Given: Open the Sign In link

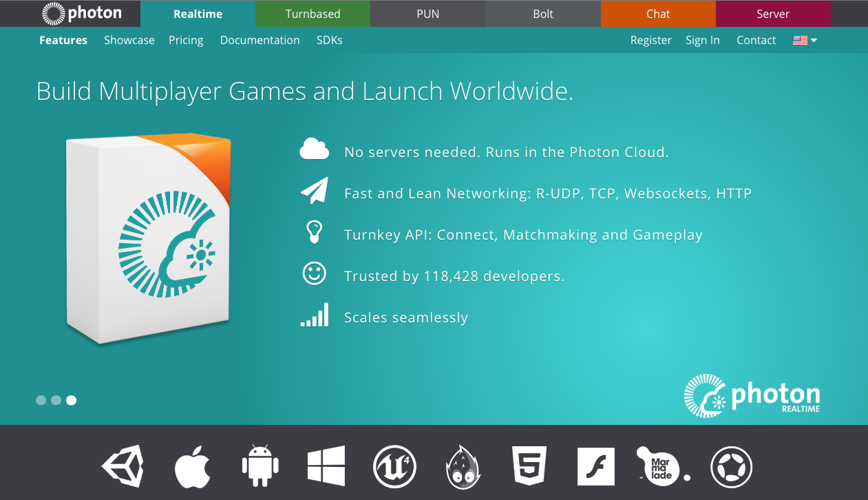Looking at the screenshot, I should (x=703, y=40).
